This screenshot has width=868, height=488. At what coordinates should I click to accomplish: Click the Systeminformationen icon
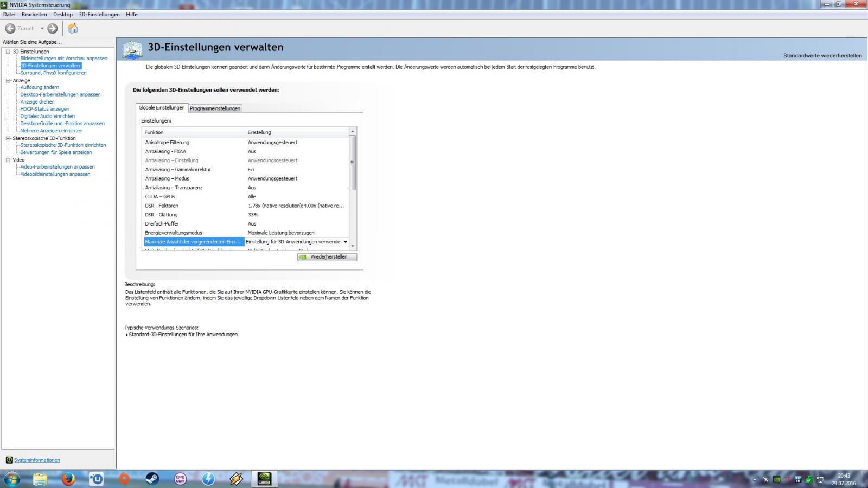pos(9,460)
